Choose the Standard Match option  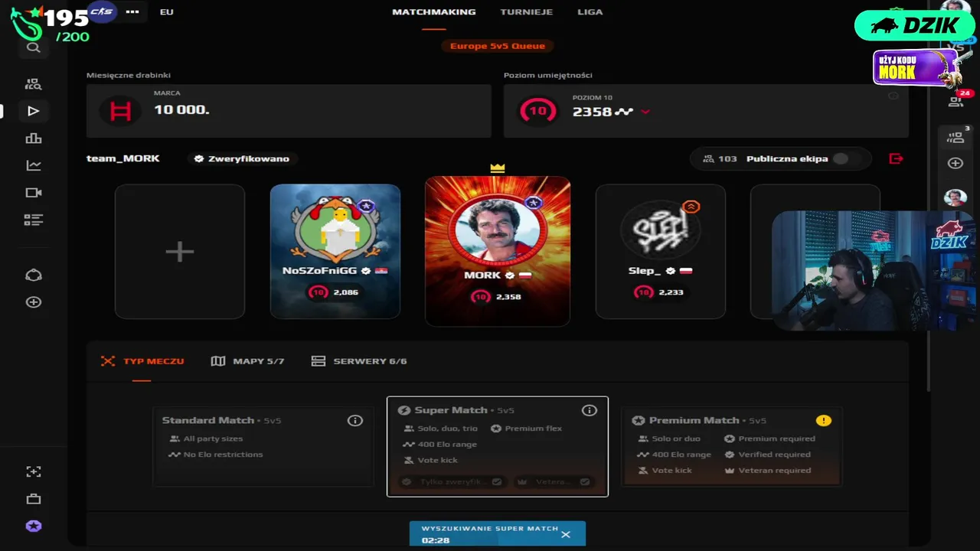[263, 447]
